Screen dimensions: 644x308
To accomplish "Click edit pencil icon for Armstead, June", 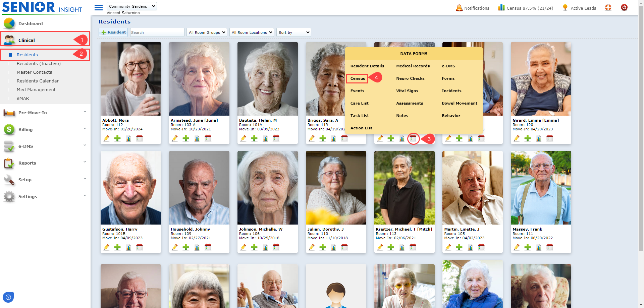I will click(175, 138).
